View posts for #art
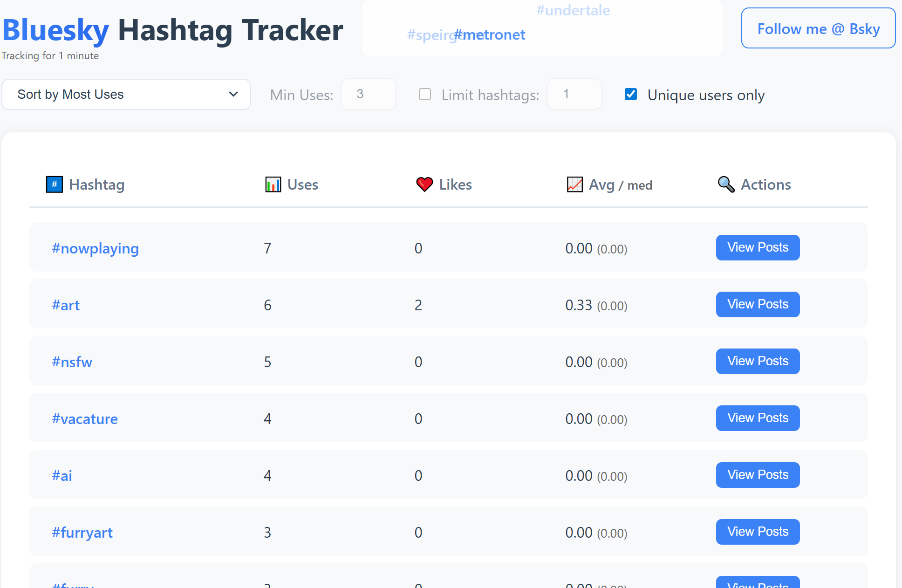Image resolution: width=902 pixels, height=588 pixels. click(758, 304)
